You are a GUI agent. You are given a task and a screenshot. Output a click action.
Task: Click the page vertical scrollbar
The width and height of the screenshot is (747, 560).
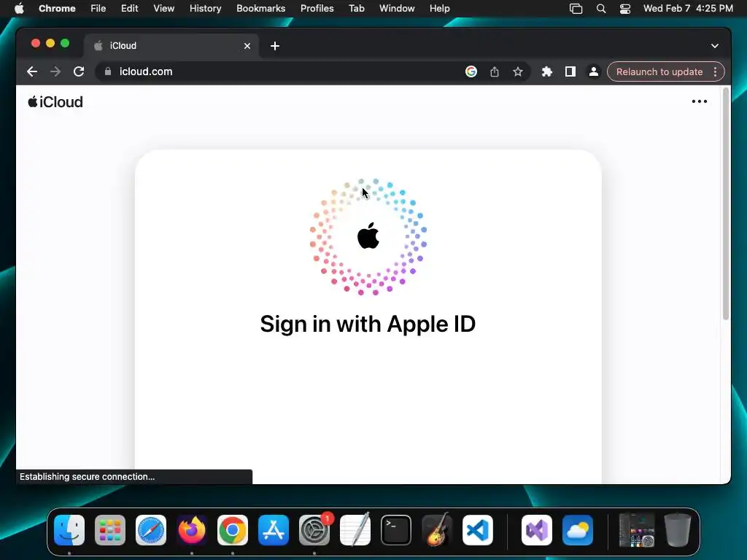pyautogui.click(x=726, y=205)
